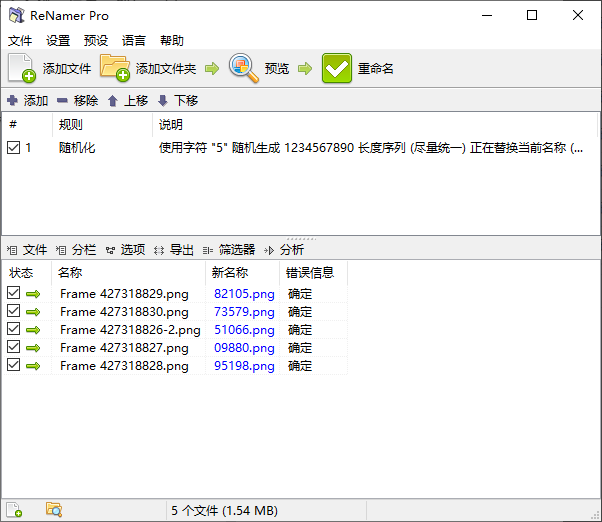The image size is (602, 522).
Task: Select file name Frame 427318828.png
Action: [x=124, y=366]
